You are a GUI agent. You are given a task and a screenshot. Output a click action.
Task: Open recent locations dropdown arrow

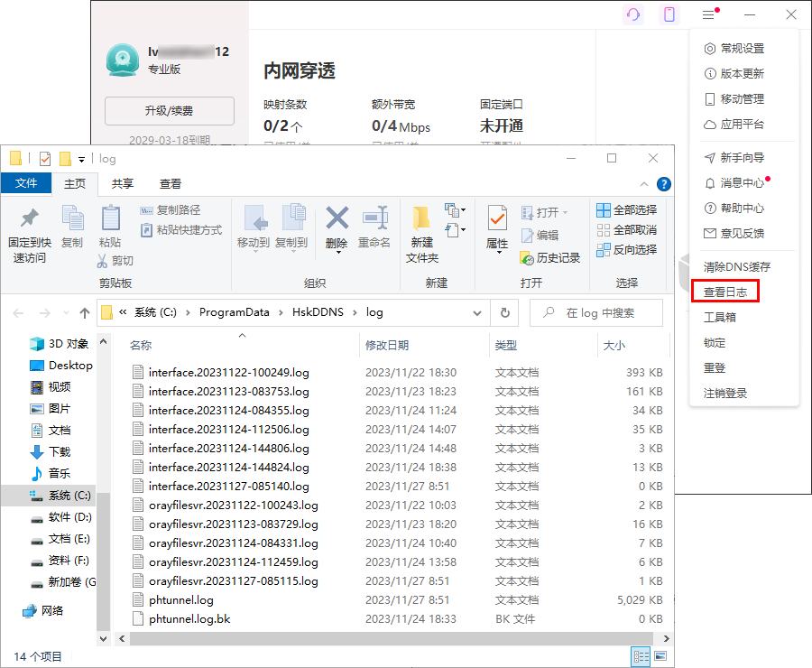point(66,313)
